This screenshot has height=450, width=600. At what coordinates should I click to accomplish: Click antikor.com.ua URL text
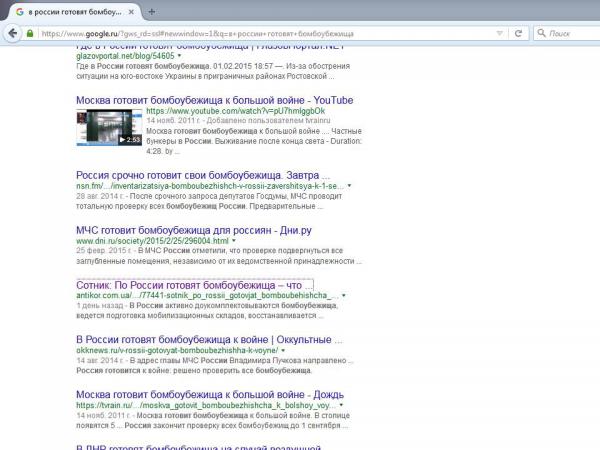click(x=207, y=295)
